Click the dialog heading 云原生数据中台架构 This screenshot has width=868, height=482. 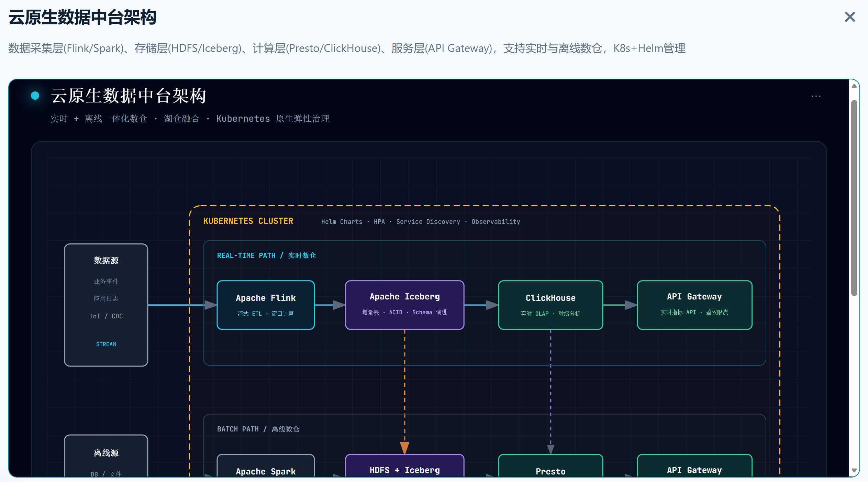[82, 17]
